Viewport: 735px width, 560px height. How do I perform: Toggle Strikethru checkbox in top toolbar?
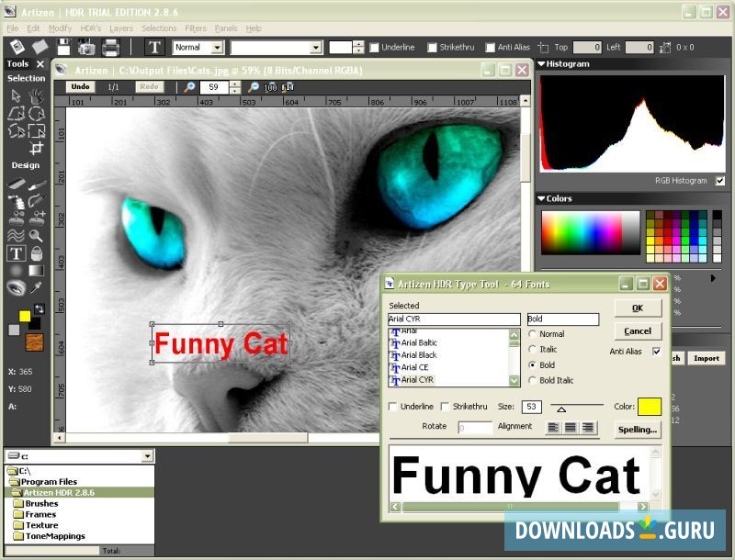[x=432, y=48]
